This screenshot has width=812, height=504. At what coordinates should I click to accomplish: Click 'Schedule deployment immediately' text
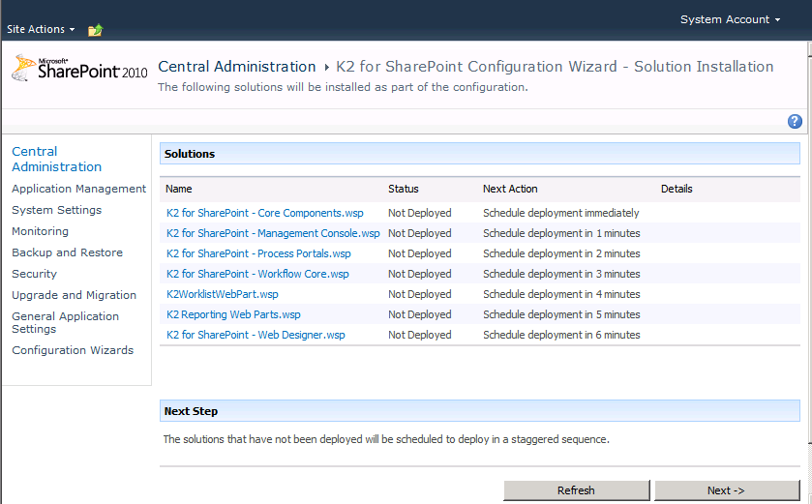pyautogui.click(x=560, y=213)
